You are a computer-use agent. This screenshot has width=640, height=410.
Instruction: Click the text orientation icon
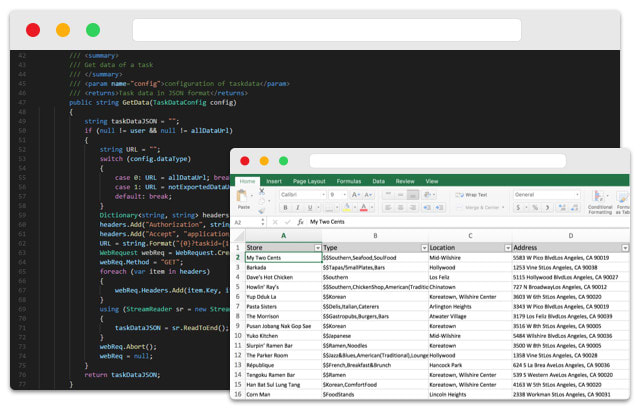(x=427, y=195)
